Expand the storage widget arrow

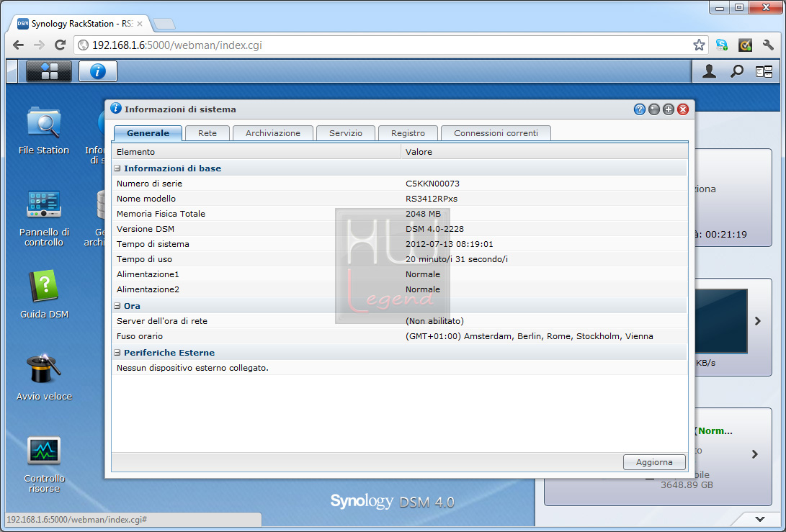[x=755, y=454]
